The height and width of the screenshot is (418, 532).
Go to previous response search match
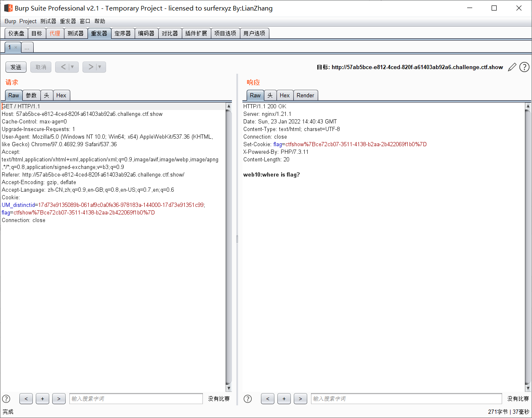pyautogui.click(x=268, y=399)
